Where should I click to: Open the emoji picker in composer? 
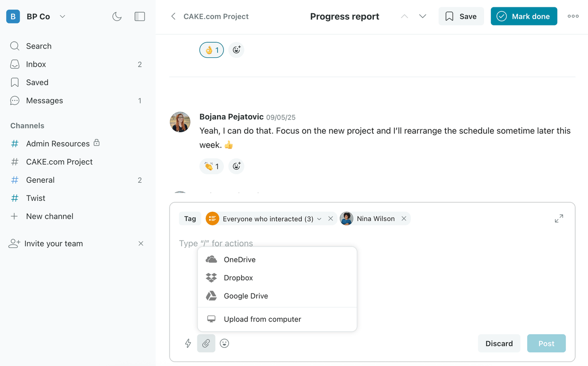[x=224, y=343]
